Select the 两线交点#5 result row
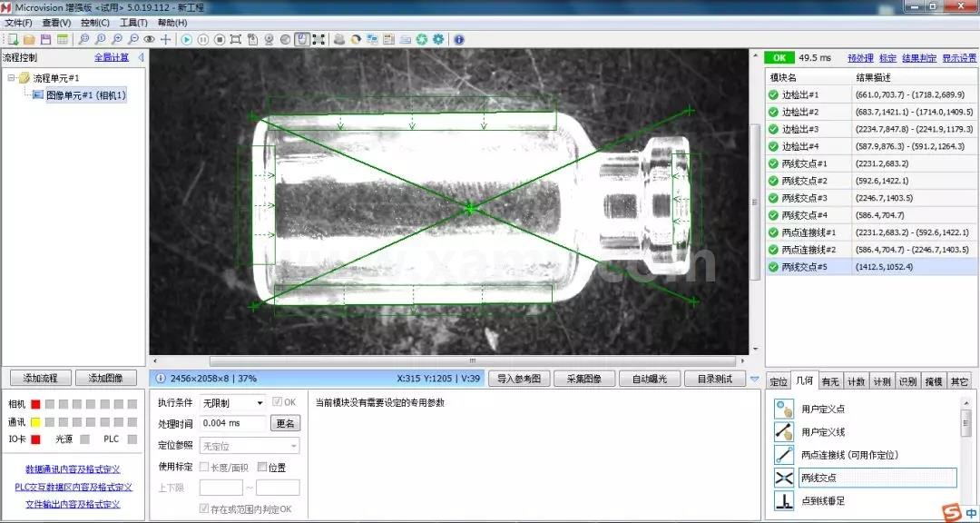This screenshot has width=980, height=523. pyautogui.click(x=872, y=267)
